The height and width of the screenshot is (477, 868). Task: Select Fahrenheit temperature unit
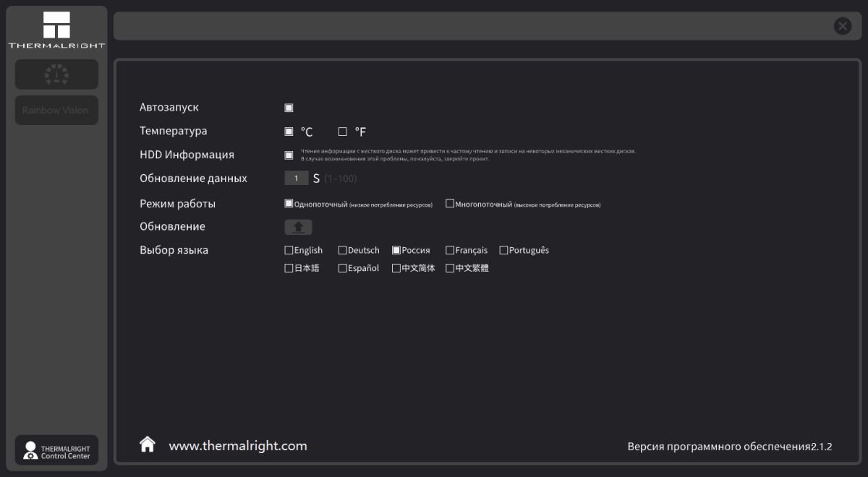(x=343, y=132)
